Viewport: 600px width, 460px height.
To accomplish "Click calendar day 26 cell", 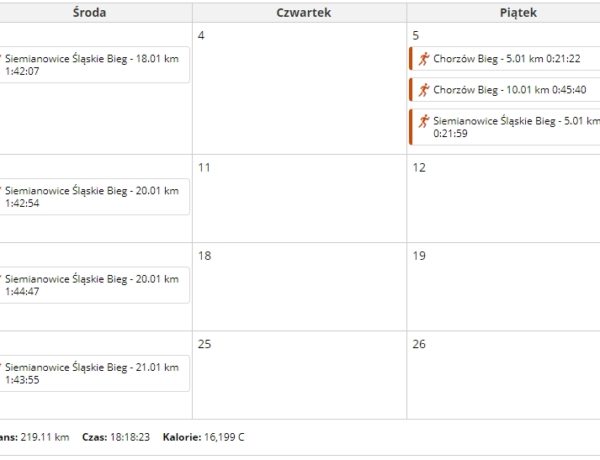I will (504, 375).
